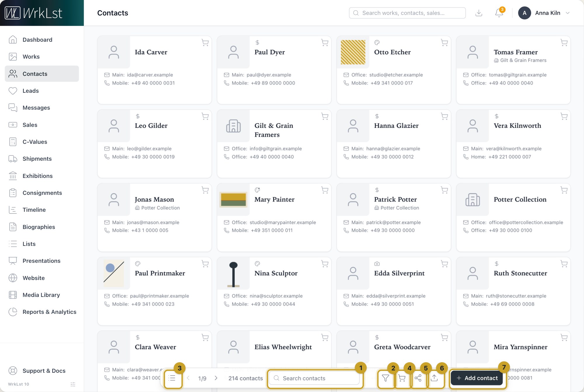Open the Hanna Glazier contact name
Viewport: 584px width, 392px height.
pyautogui.click(x=396, y=126)
